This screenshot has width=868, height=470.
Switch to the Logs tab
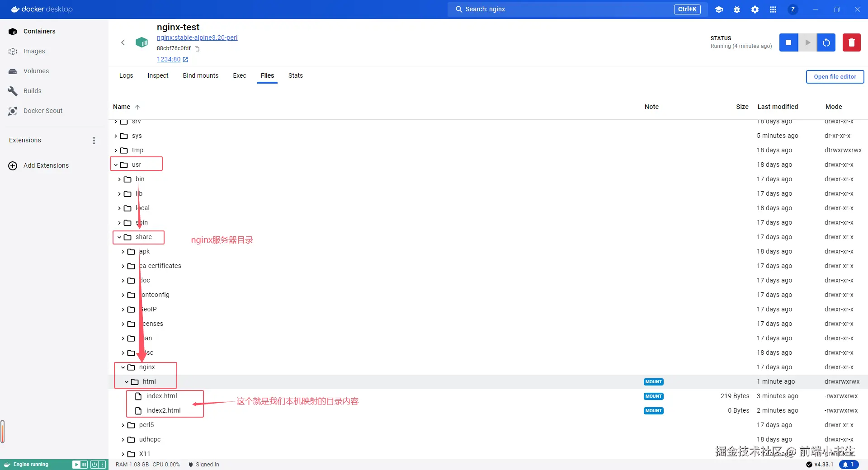click(126, 76)
